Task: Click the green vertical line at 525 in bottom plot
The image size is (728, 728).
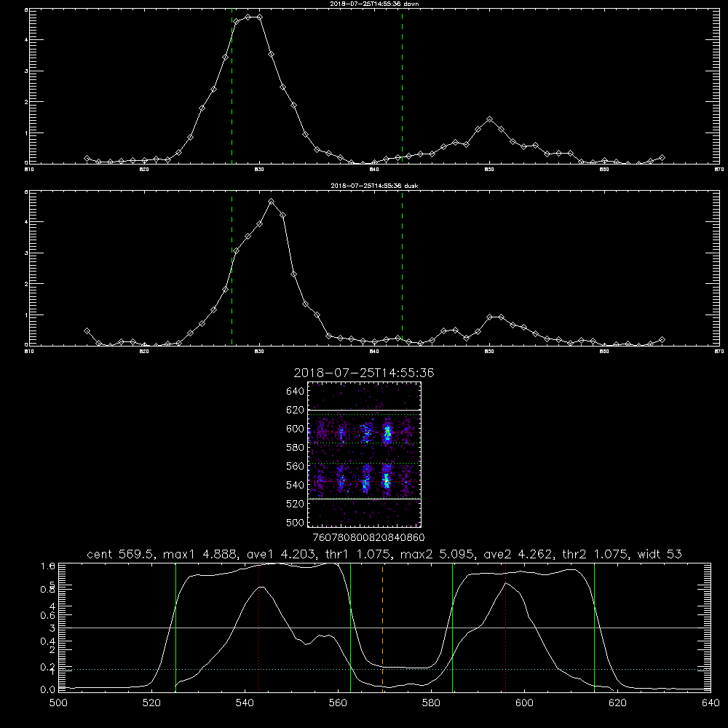Action: click(175, 627)
